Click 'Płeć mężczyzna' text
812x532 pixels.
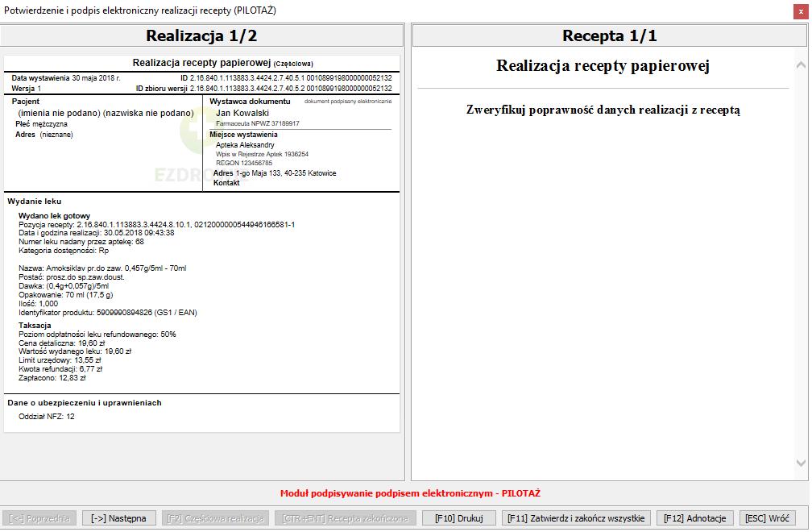pyautogui.click(x=41, y=124)
